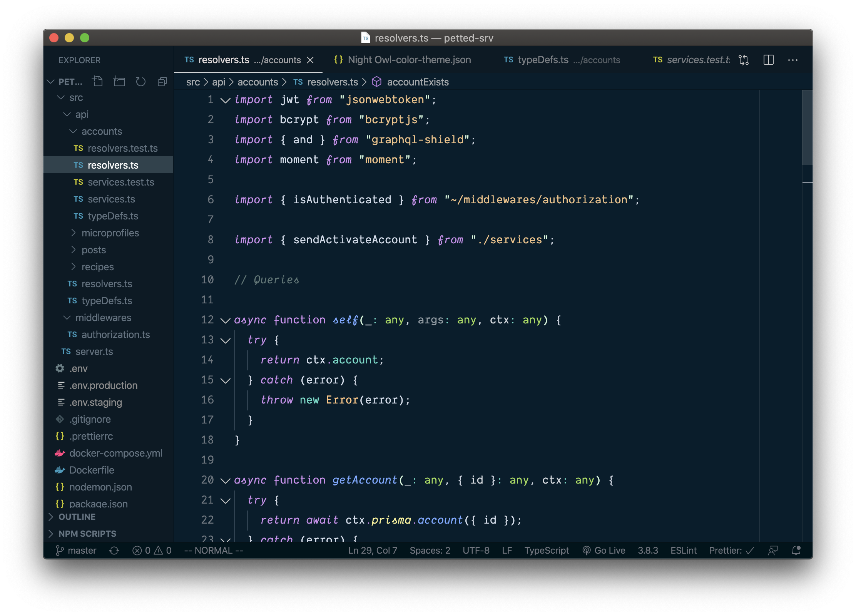Open .prettierrc from the file tree
The width and height of the screenshot is (856, 616).
[109, 436]
